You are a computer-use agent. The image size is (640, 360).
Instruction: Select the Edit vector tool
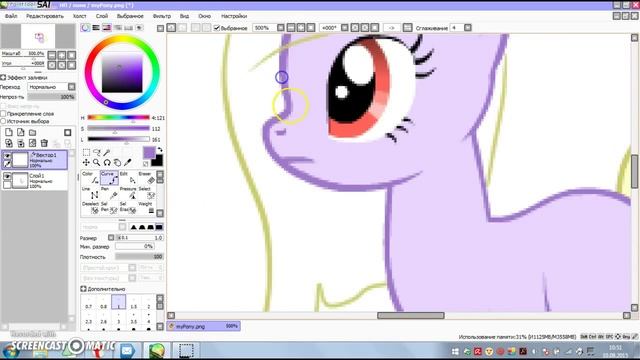(x=128, y=178)
